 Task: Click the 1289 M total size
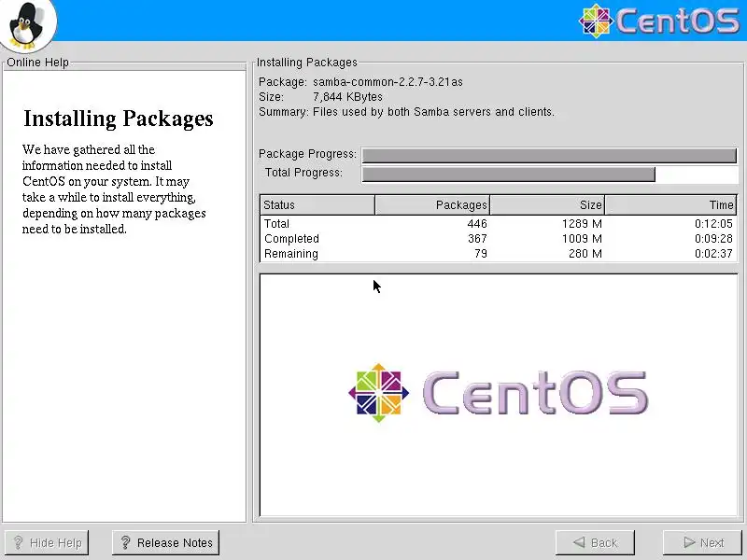(x=582, y=223)
